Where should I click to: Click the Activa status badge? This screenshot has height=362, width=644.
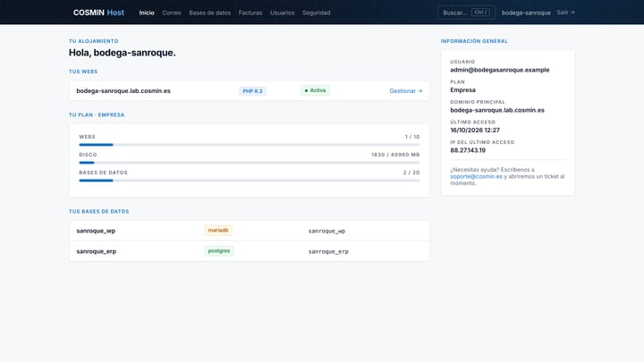pyautogui.click(x=315, y=90)
